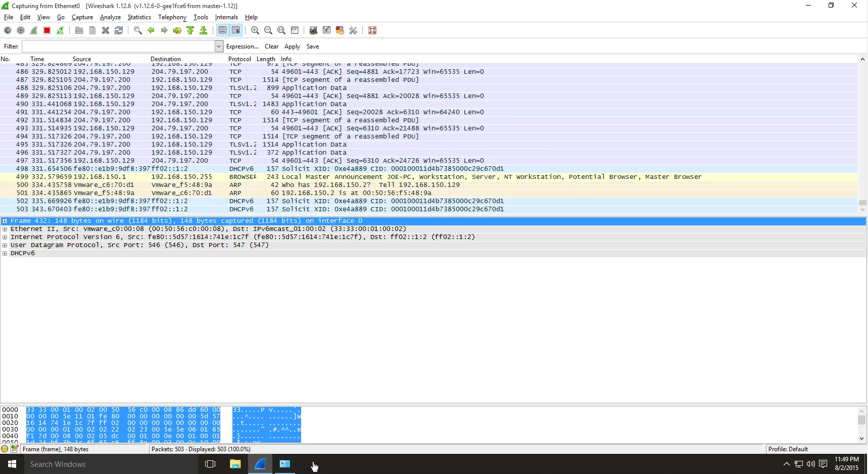Screen dimensions: 868x474
Task: Expand Internet Protocol Version 6 node
Action: point(5,237)
